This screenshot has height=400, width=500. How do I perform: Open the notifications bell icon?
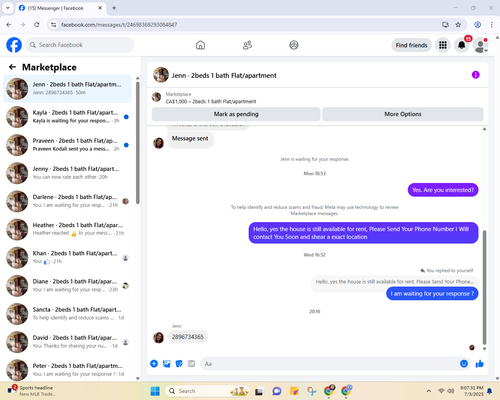tap(462, 45)
